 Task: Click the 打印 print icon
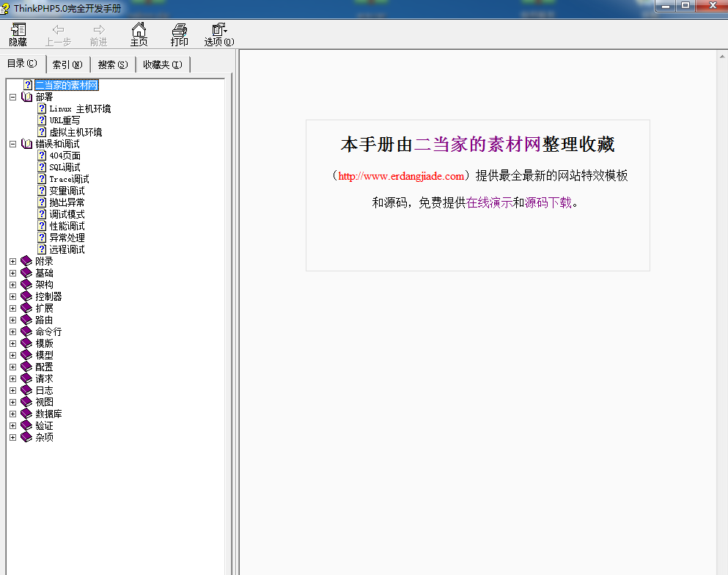point(179,30)
